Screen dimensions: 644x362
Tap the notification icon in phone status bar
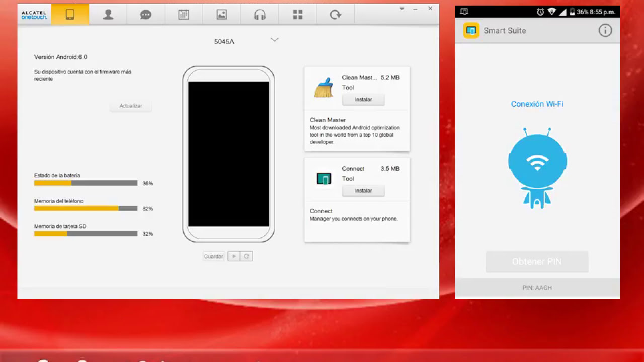(x=464, y=12)
